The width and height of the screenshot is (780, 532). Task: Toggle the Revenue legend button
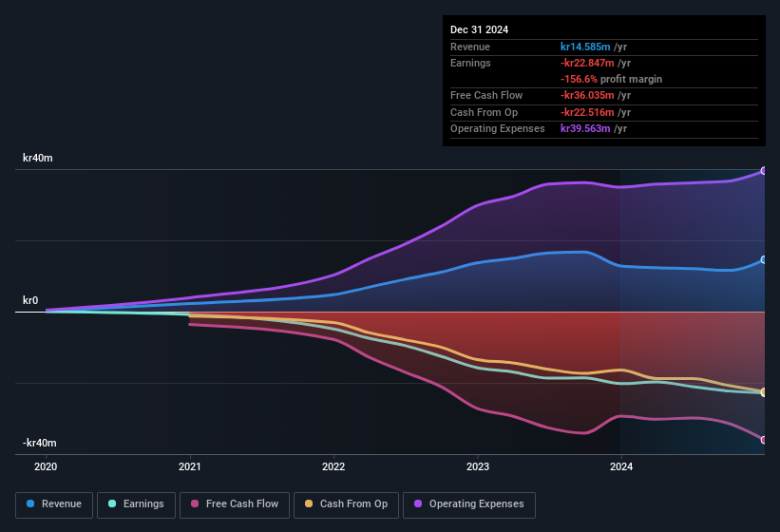pos(54,504)
